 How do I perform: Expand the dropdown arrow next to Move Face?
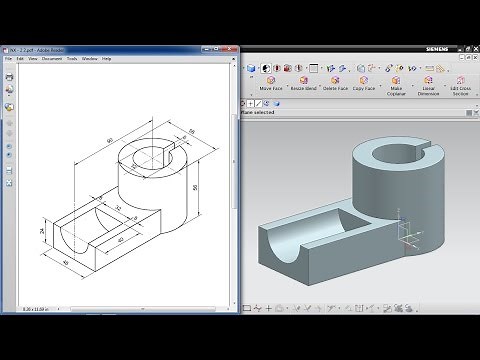pyautogui.click(x=287, y=86)
